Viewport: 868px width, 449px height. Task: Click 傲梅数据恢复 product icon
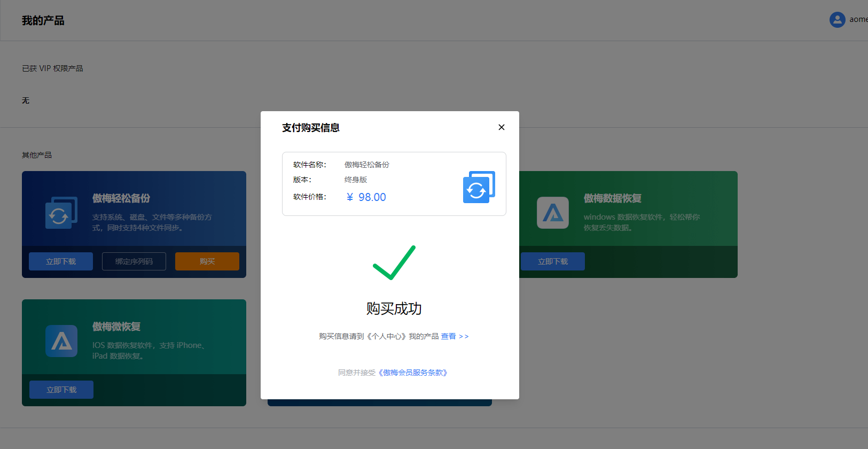pos(553,213)
